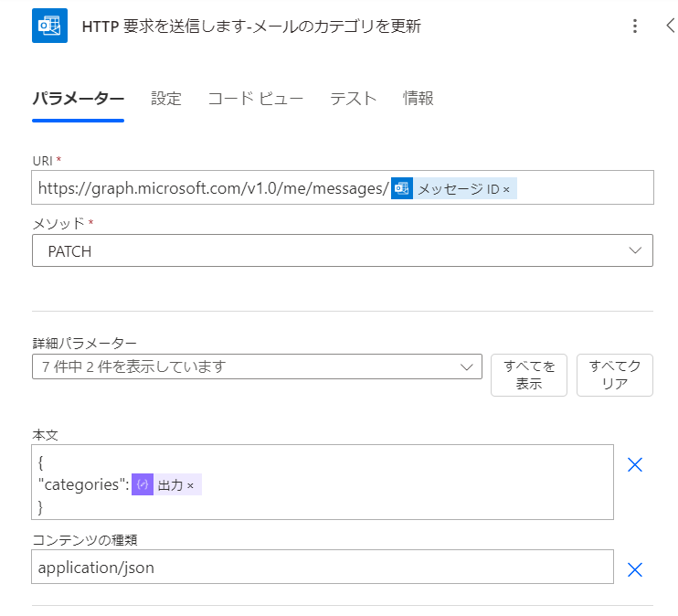Remove the メッセージ ID token via its ×
Screen dimensions: 678x616
click(506, 190)
